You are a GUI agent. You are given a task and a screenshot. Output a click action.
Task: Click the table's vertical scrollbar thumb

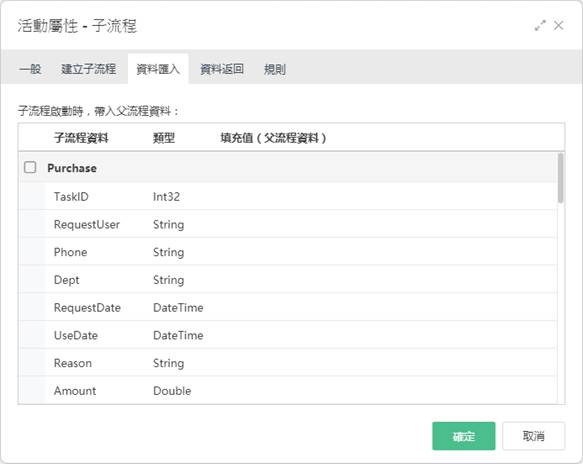click(x=560, y=178)
